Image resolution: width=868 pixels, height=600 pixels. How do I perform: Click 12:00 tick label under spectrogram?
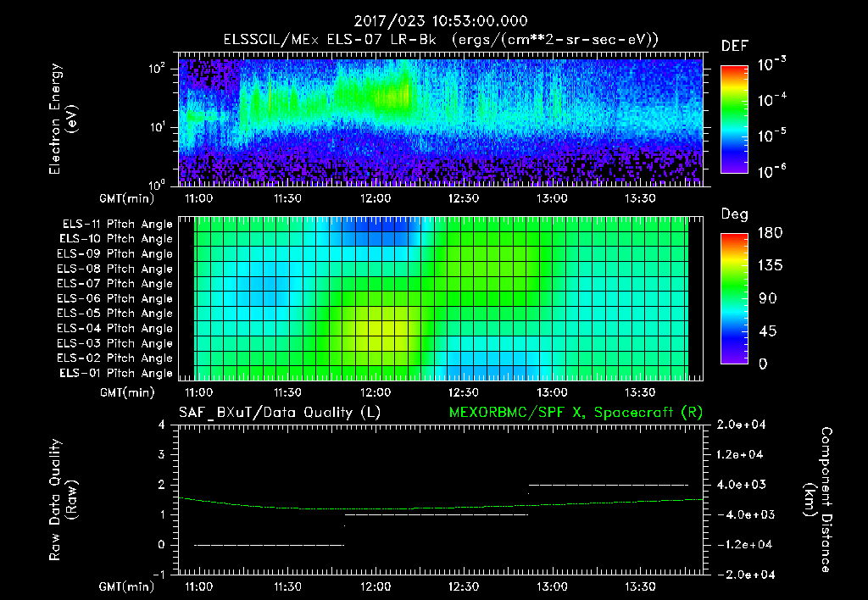pos(376,198)
